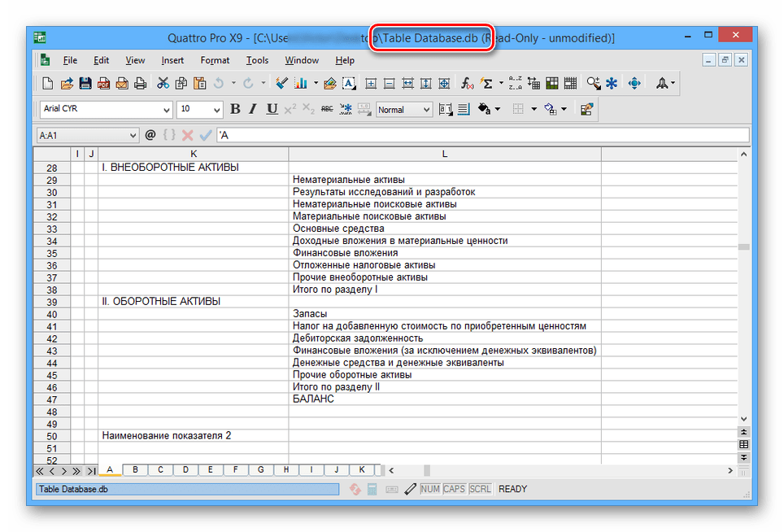The height and width of the screenshot is (532, 784).
Task: Click the Open folder icon
Action: pyautogui.click(x=67, y=83)
